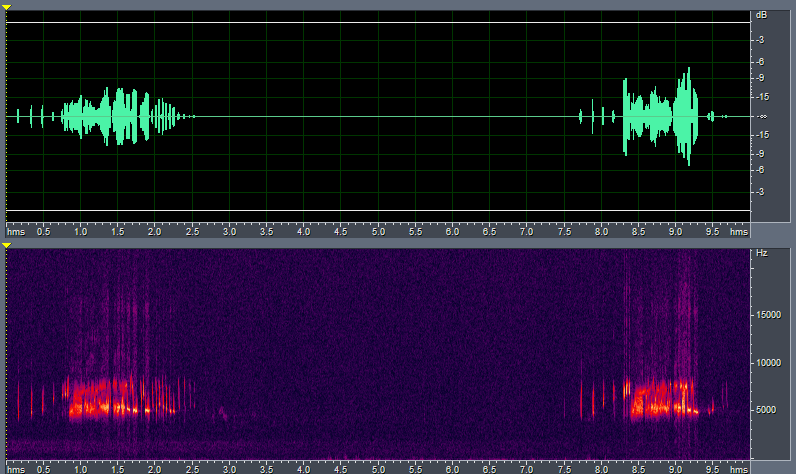Click 5.0 on the spectrogram time ruler
Screen dimensions: 796x474
[x=378, y=469]
